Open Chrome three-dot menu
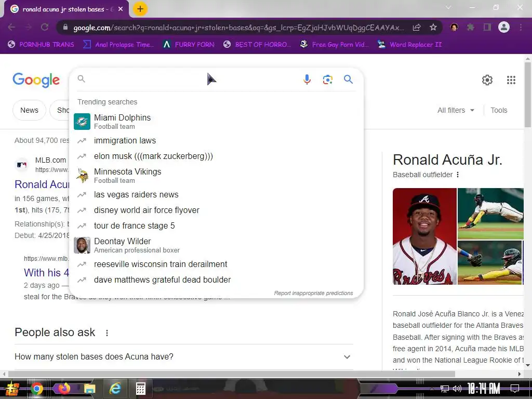Viewport: 532px width, 399px height. tap(521, 27)
